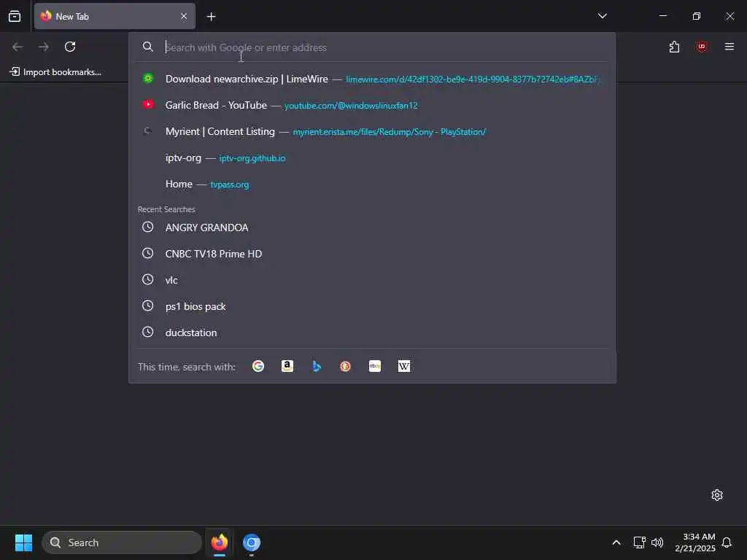Open volume control tray icon
This screenshot has width=747, height=560.
tap(657, 542)
